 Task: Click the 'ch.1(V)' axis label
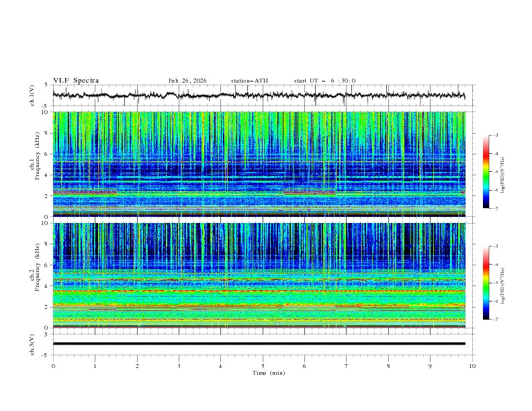point(32,95)
